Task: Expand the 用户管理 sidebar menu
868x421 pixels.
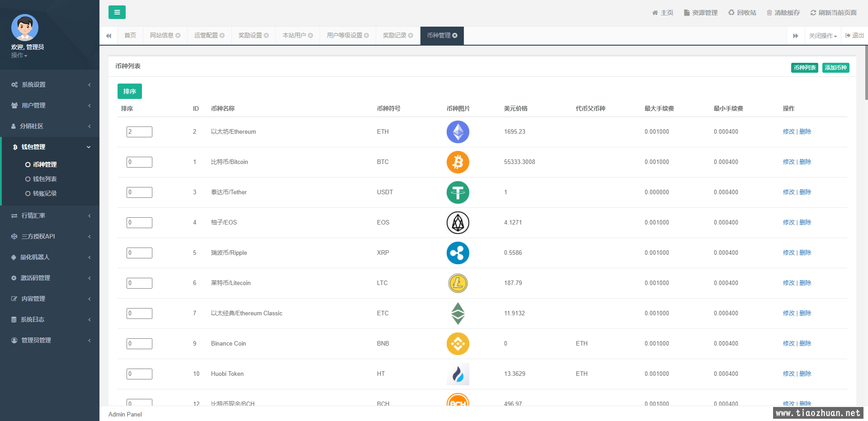Action: point(50,105)
